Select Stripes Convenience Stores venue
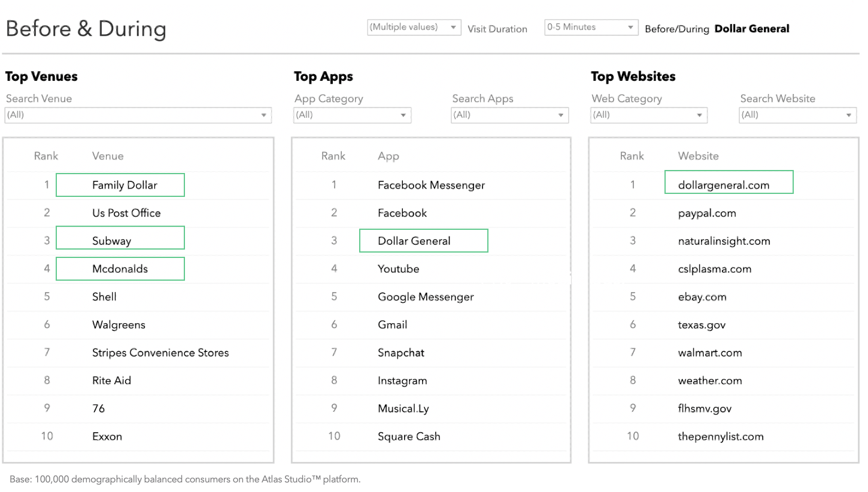 (160, 353)
